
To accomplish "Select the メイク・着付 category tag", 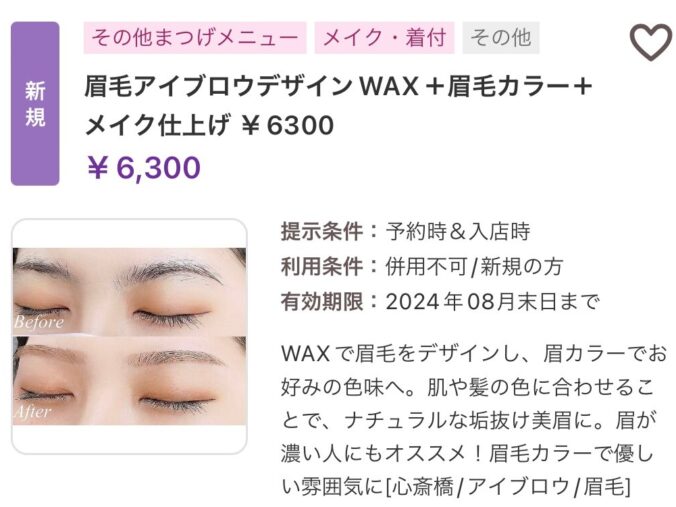I will tap(384, 38).
